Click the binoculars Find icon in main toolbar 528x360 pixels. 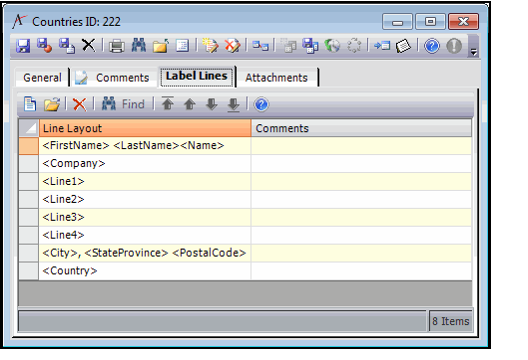pyautogui.click(x=139, y=45)
